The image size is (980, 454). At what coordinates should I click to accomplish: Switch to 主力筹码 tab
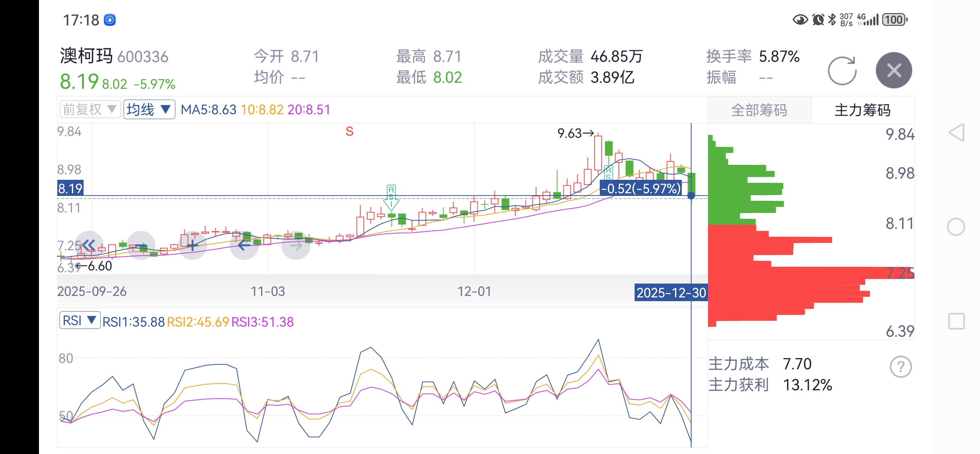(862, 111)
